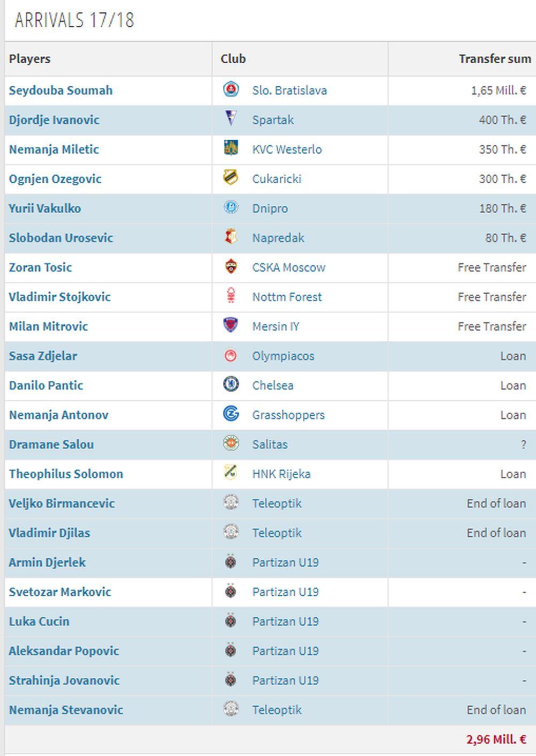Image resolution: width=536 pixels, height=756 pixels.
Task: Open Theophilus Solomon player profile
Action: [x=66, y=474]
